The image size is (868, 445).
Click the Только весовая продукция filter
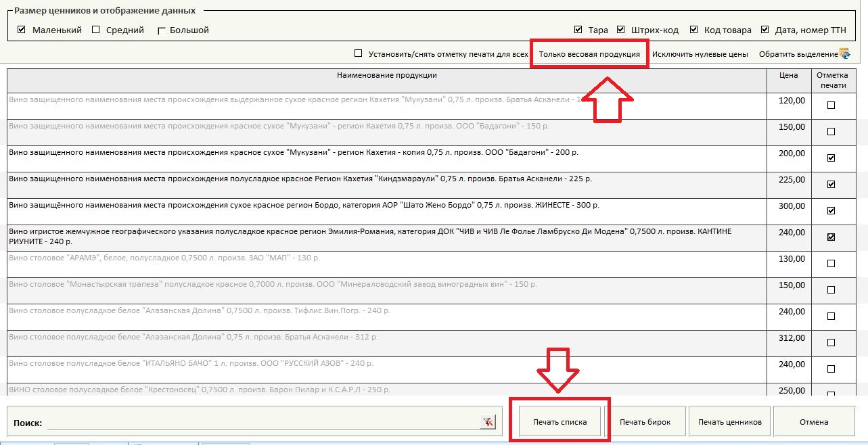point(589,54)
